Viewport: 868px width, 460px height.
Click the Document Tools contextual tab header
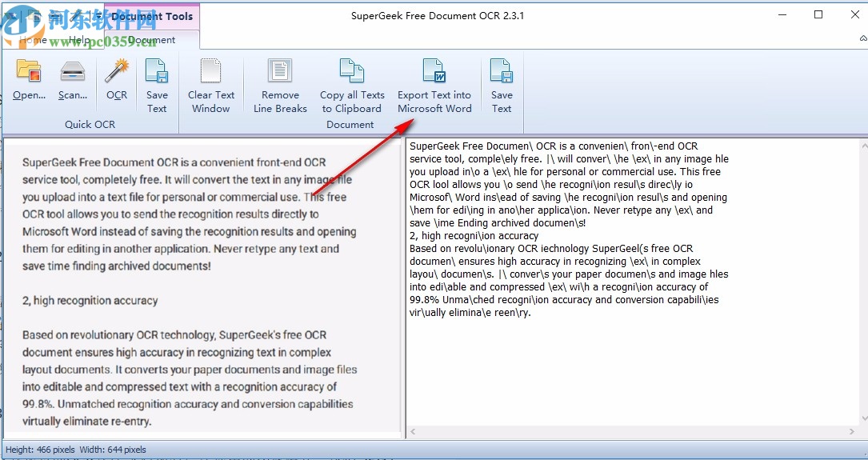(x=152, y=16)
